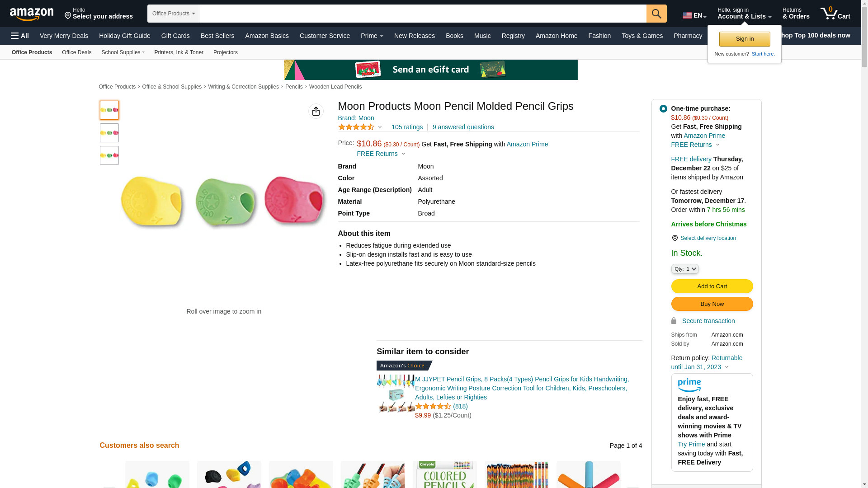Click the Amazon logo
The height and width of the screenshot is (488, 868).
32,14
